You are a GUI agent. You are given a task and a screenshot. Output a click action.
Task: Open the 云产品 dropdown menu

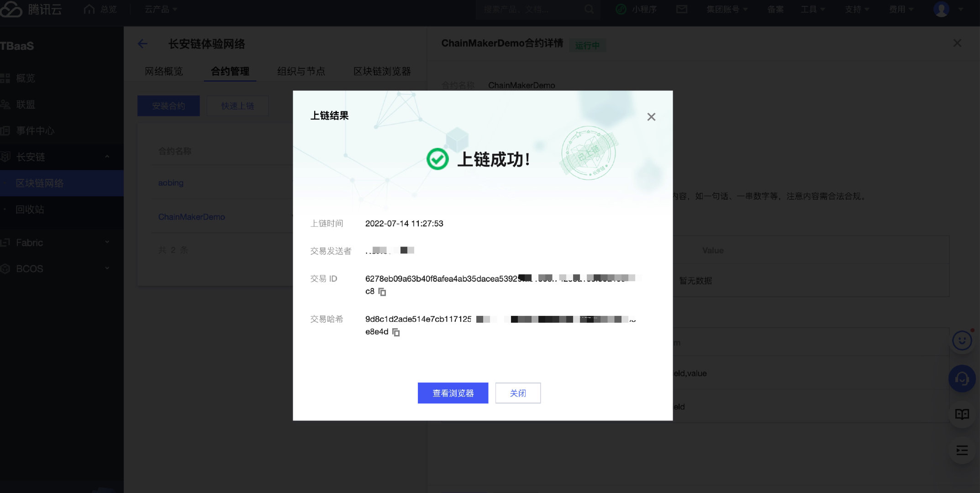161,9
